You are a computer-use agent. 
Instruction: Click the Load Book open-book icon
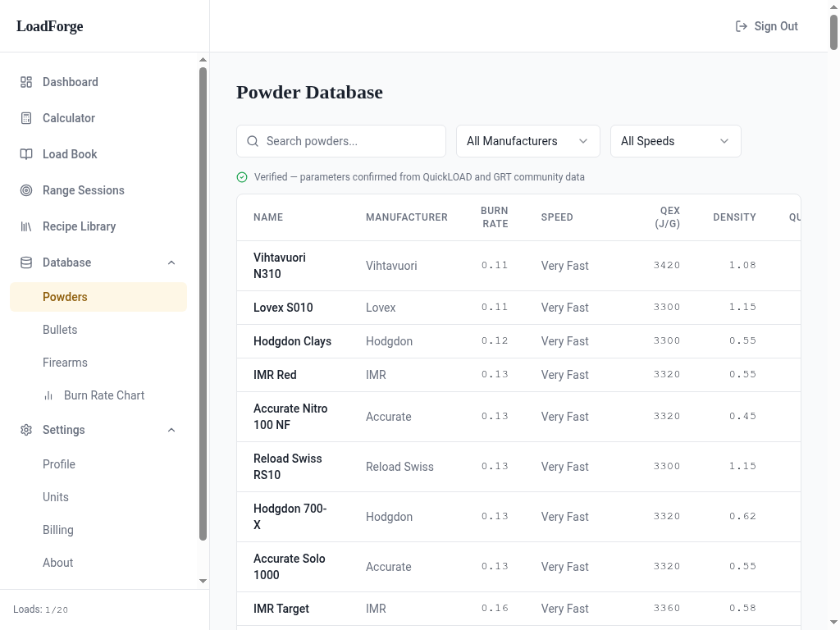[x=26, y=154]
